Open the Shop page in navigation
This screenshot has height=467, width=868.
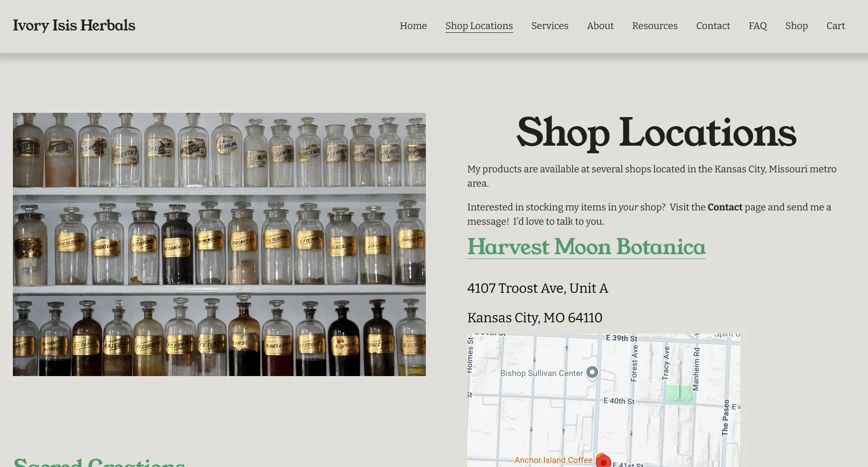(x=796, y=26)
